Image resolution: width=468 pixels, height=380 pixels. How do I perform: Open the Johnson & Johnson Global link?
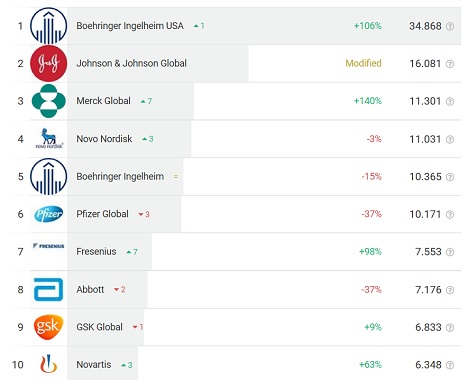click(x=132, y=63)
